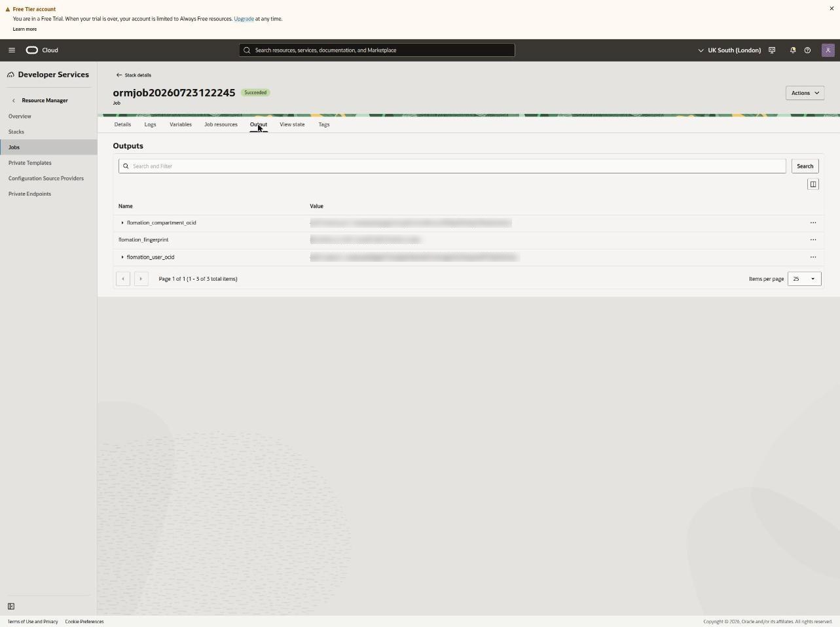The width and height of the screenshot is (840, 627).
Task: Open the UK South (London) region selector
Action: (x=729, y=50)
